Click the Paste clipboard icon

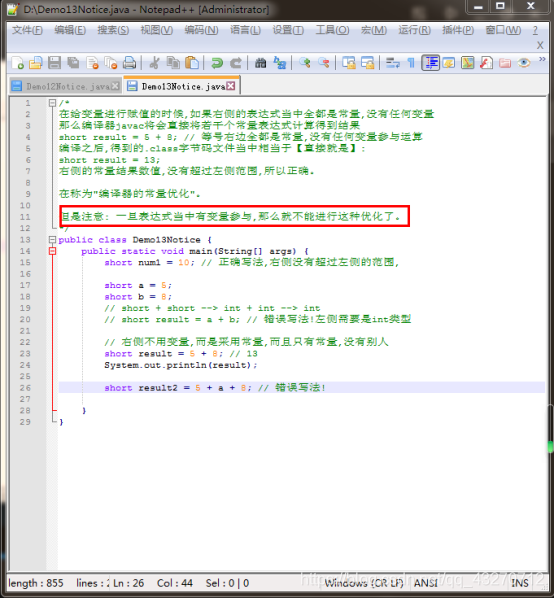click(x=192, y=63)
